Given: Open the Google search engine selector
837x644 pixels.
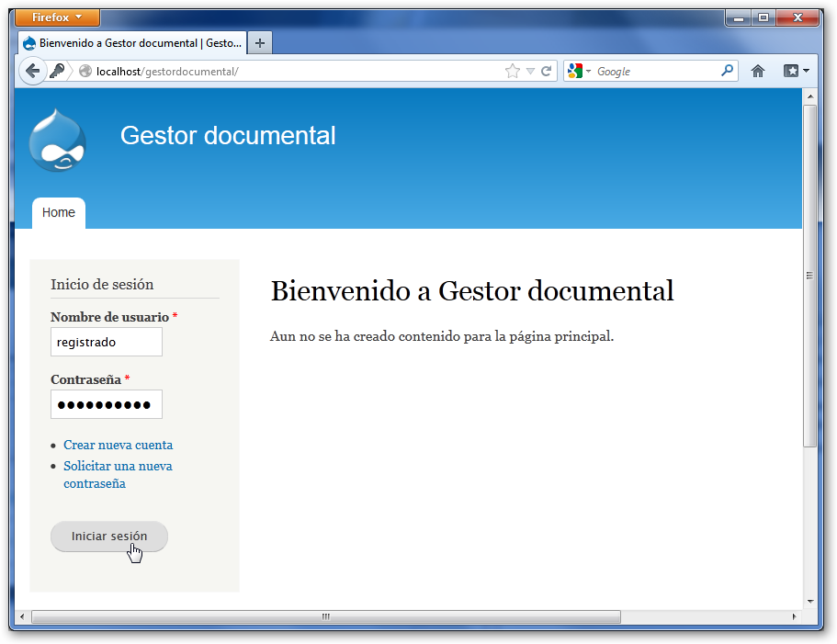Looking at the screenshot, I should pos(579,71).
